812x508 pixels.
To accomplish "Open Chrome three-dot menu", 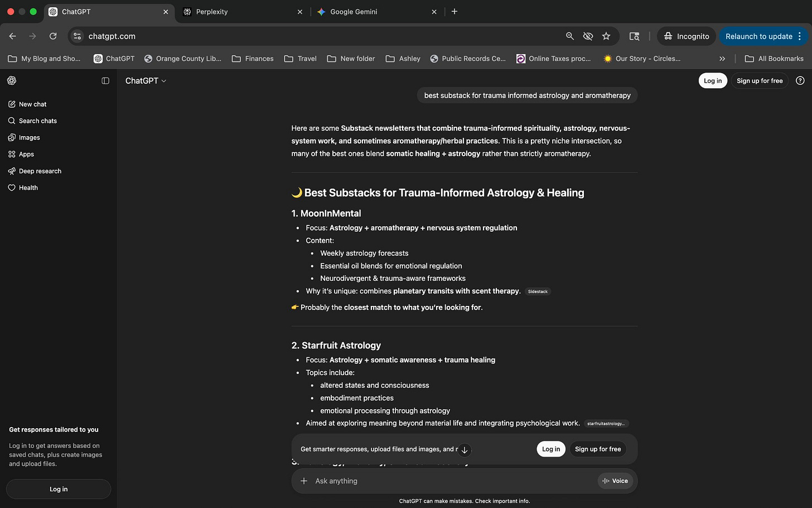I will [x=800, y=36].
